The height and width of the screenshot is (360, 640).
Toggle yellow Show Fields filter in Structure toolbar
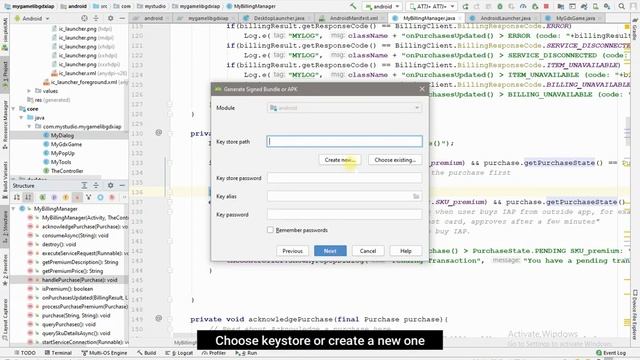tap(65, 197)
